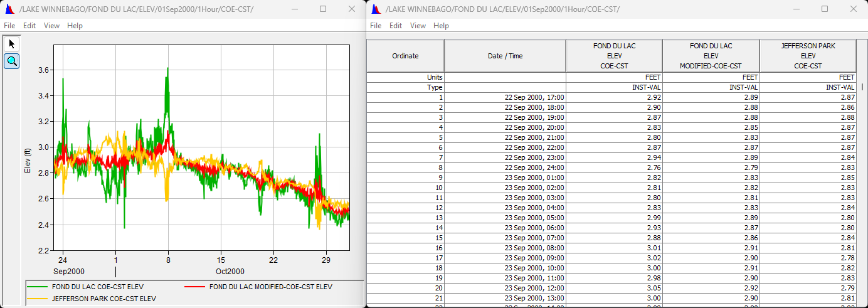
Task: Click red FOND DU LAC MODIFIED-COE-CST legend line
Action: [195, 287]
